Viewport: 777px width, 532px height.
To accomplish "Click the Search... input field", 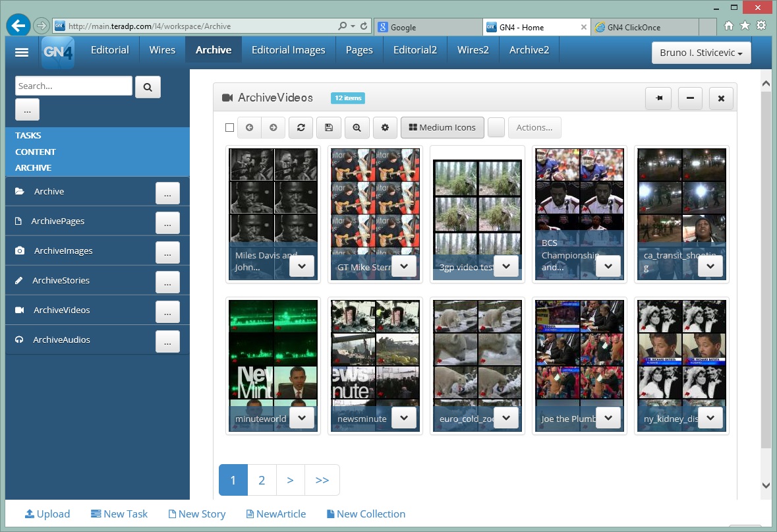I will 74,86.
